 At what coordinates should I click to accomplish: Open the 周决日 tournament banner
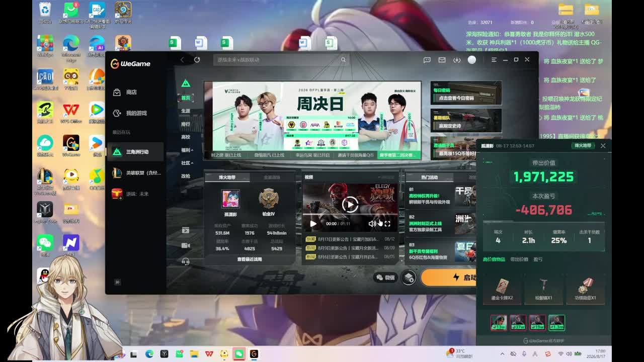pos(312,120)
